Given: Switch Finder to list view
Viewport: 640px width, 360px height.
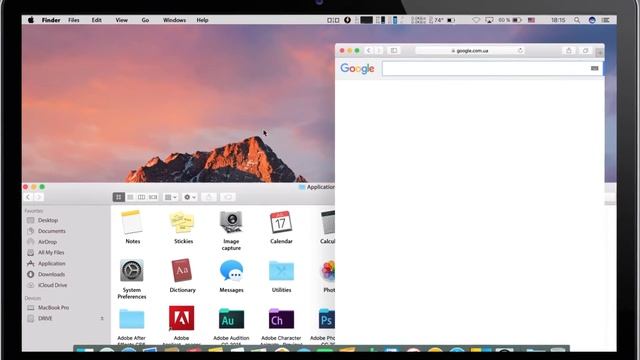Looking at the screenshot, I should 130,197.
